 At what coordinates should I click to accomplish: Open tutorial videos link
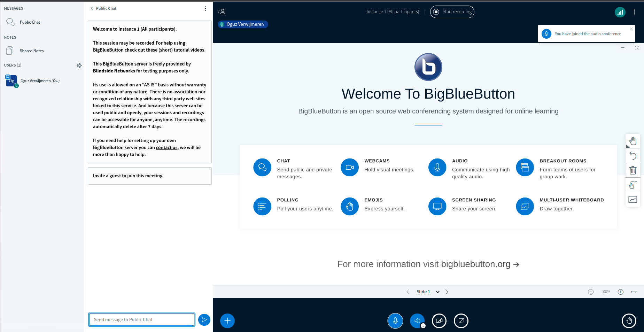[x=189, y=50]
